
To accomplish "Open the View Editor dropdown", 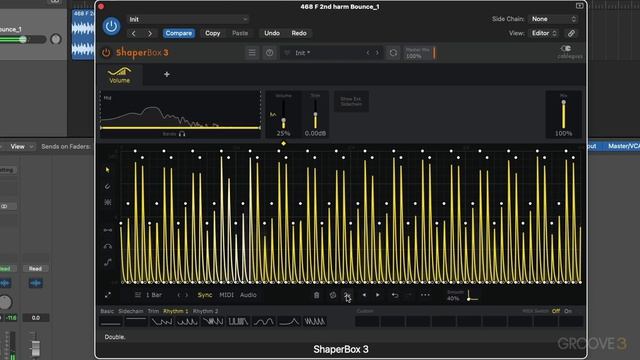I will (x=544, y=33).
